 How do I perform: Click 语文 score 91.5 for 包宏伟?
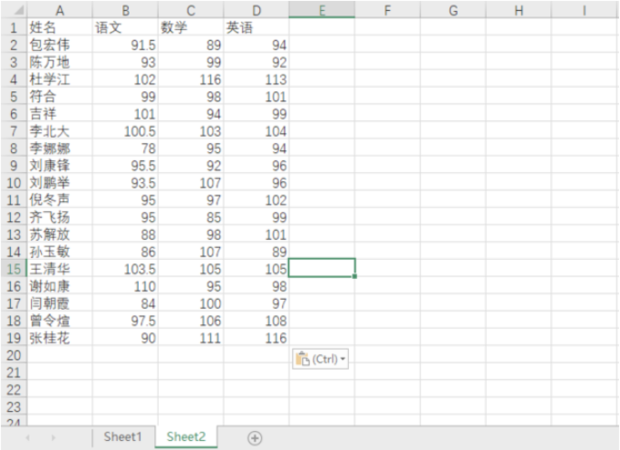click(125, 45)
